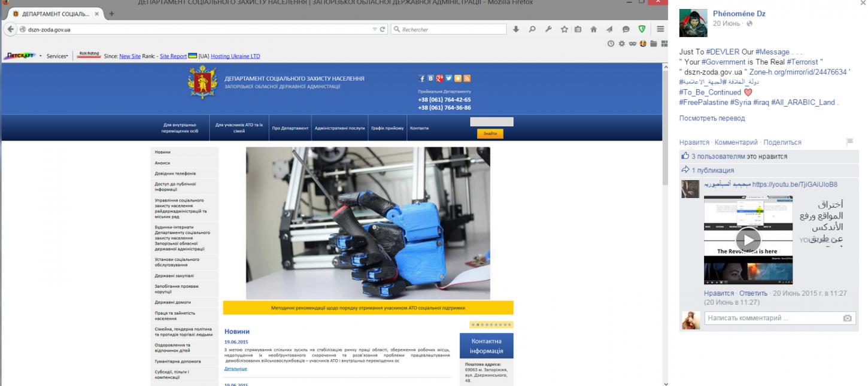Open the Firefox hamburger menu
Viewport: 868px width, 386px height.
click(x=660, y=29)
